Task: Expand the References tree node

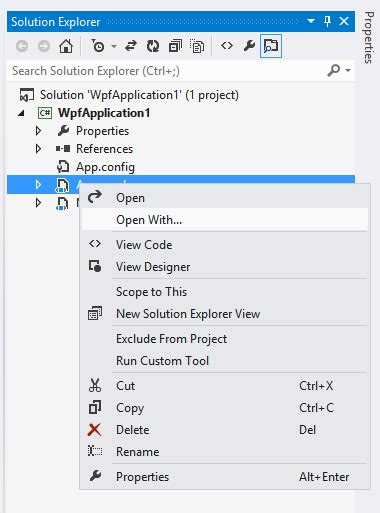Action: click(38, 149)
